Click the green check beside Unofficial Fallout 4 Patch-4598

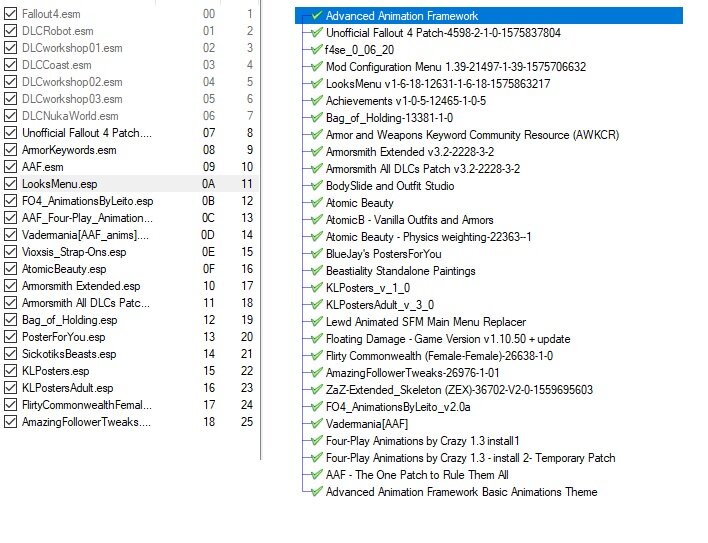[x=317, y=32]
